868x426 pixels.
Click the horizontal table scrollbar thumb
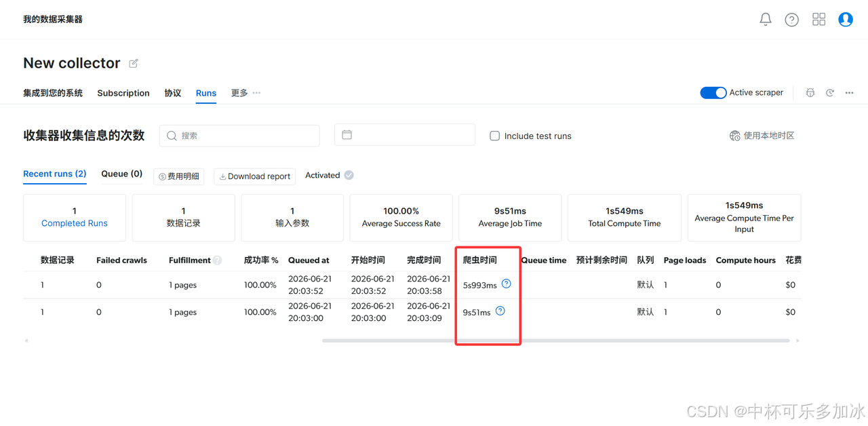click(x=556, y=341)
